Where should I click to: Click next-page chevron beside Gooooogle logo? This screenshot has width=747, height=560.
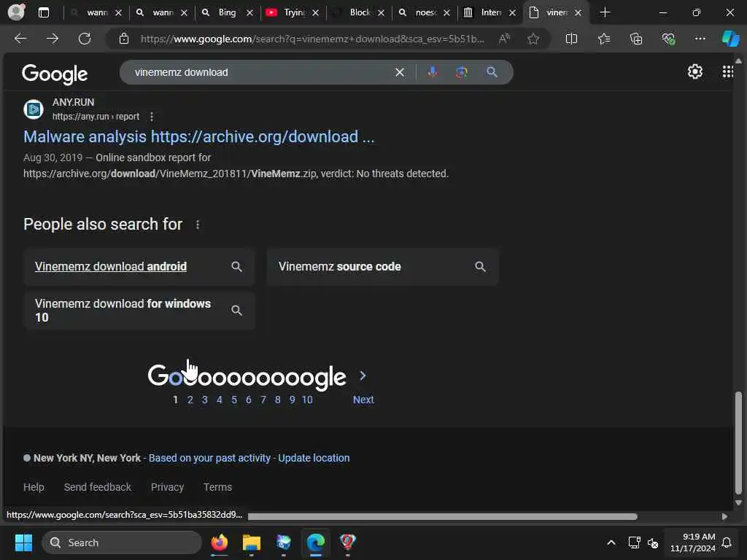pyautogui.click(x=363, y=376)
